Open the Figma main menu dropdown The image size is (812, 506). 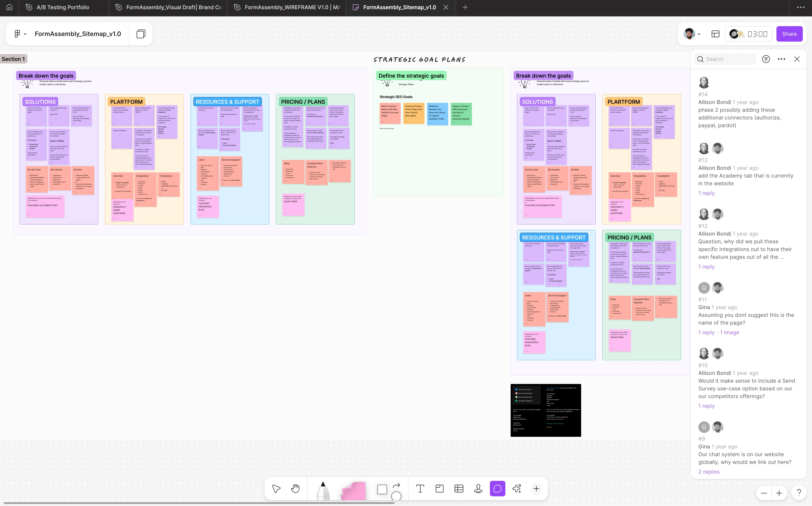[20, 34]
